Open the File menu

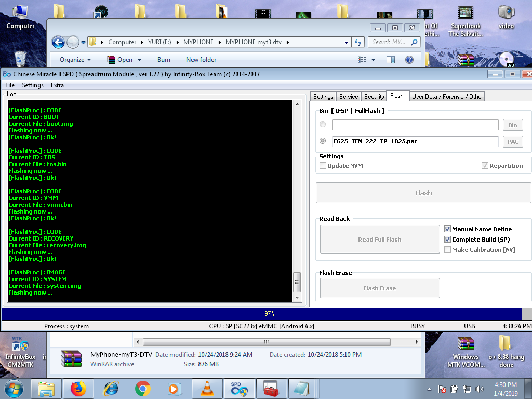10,85
